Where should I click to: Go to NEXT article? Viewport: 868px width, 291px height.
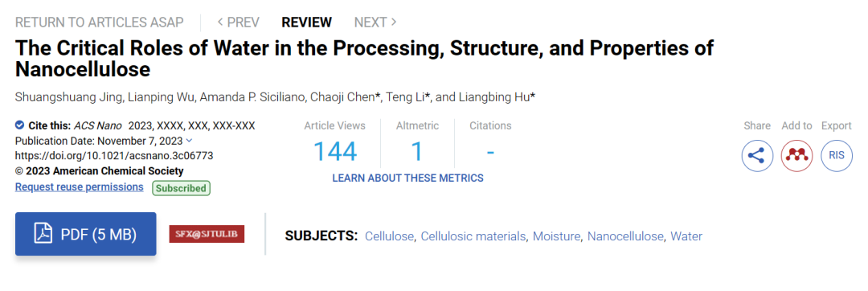[375, 23]
